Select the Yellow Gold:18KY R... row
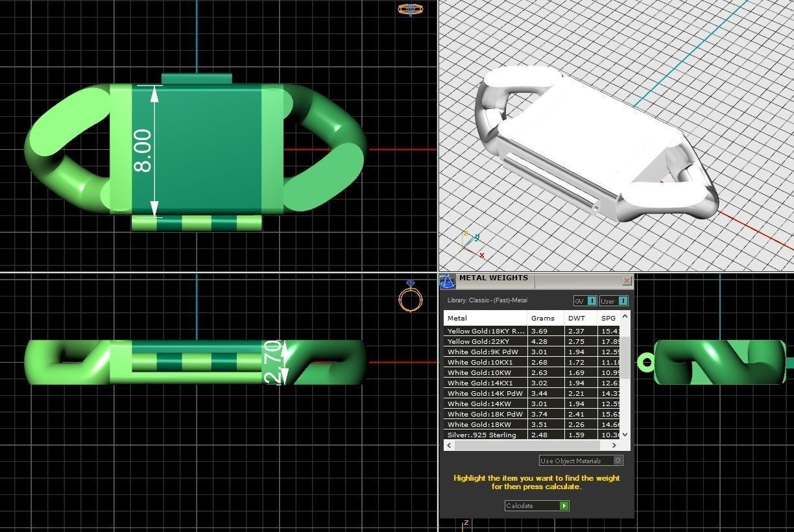Viewport: 794px width, 532px height. (x=532, y=331)
